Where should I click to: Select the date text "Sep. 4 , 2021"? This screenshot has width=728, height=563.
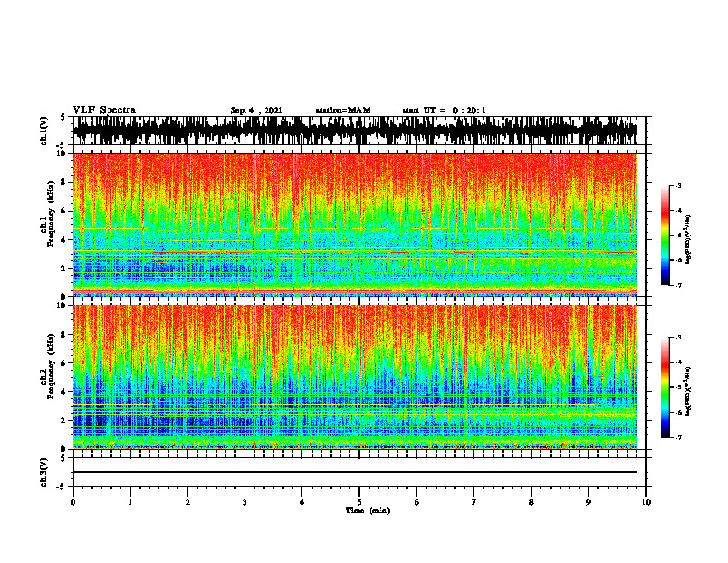click(x=256, y=110)
